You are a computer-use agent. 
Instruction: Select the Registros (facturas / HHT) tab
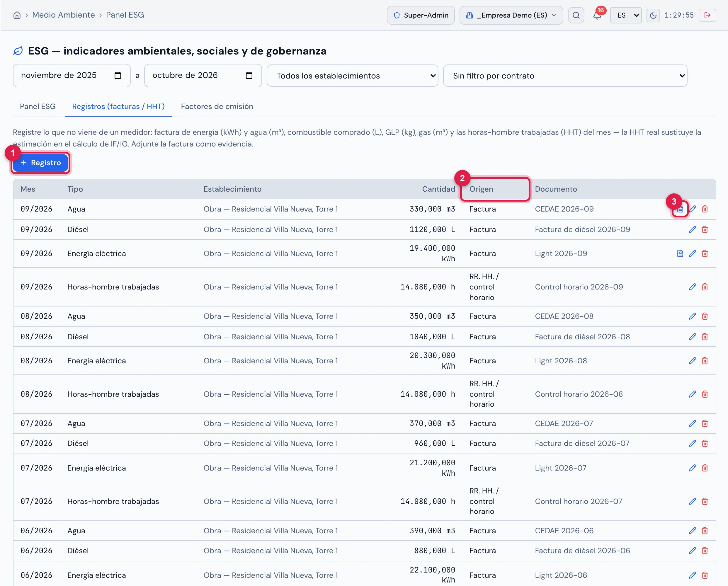118,106
